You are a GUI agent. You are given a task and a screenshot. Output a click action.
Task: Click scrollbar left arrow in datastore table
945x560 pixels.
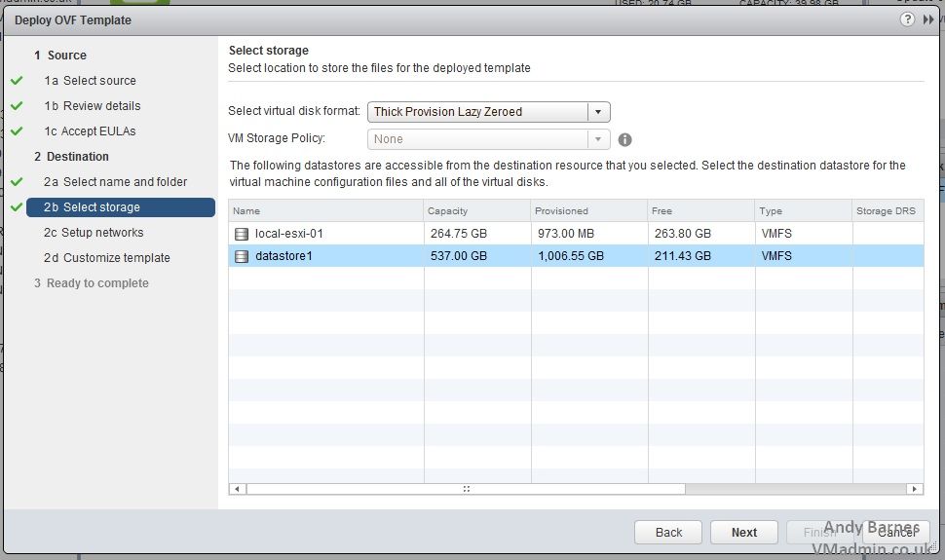click(236, 489)
